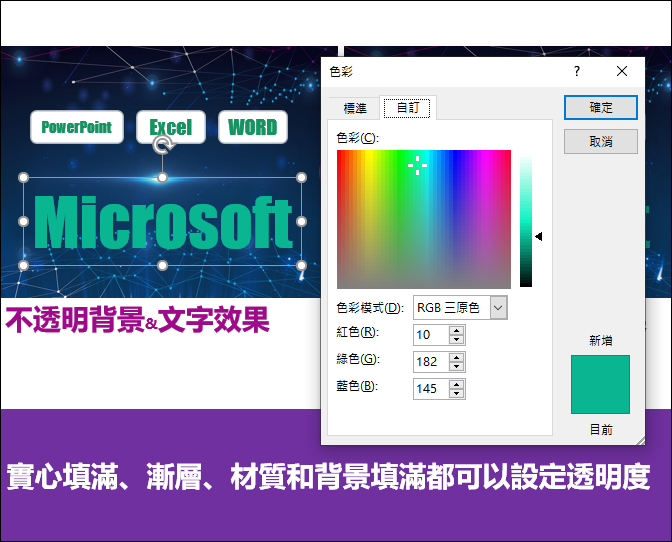Confirm with the 確定 button

(600, 107)
